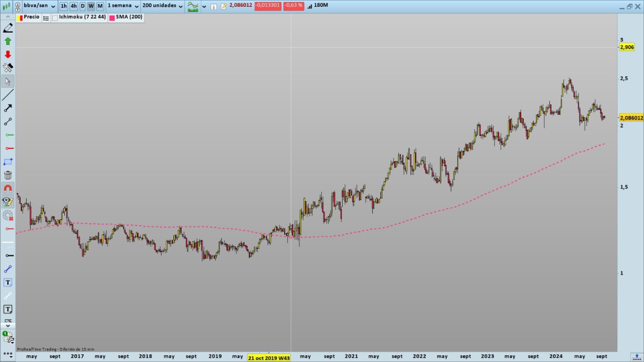
Task: Click 2017 on the time axis
Action: [x=77, y=356]
